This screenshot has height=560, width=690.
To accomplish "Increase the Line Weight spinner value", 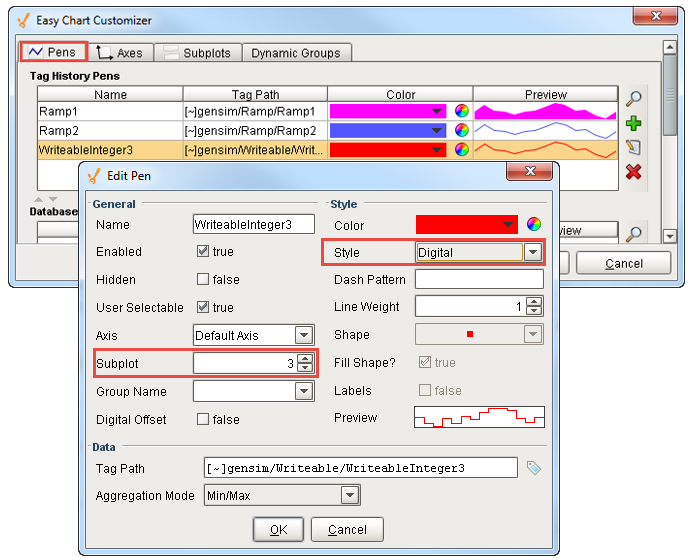I will (x=534, y=302).
